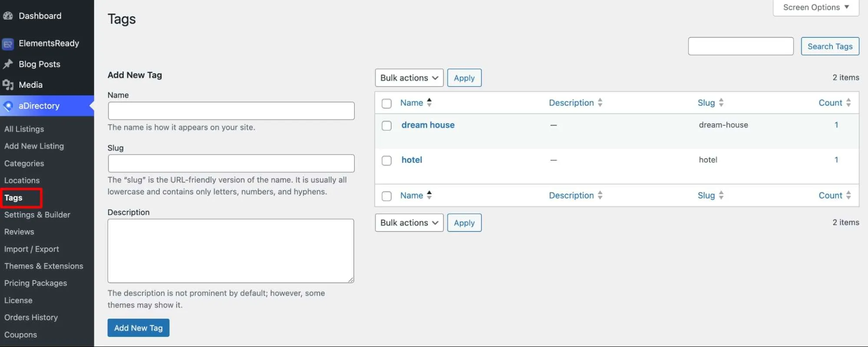Image resolution: width=868 pixels, height=347 pixels.
Task: Check the dream house tag checkbox
Action: click(x=386, y=126)
